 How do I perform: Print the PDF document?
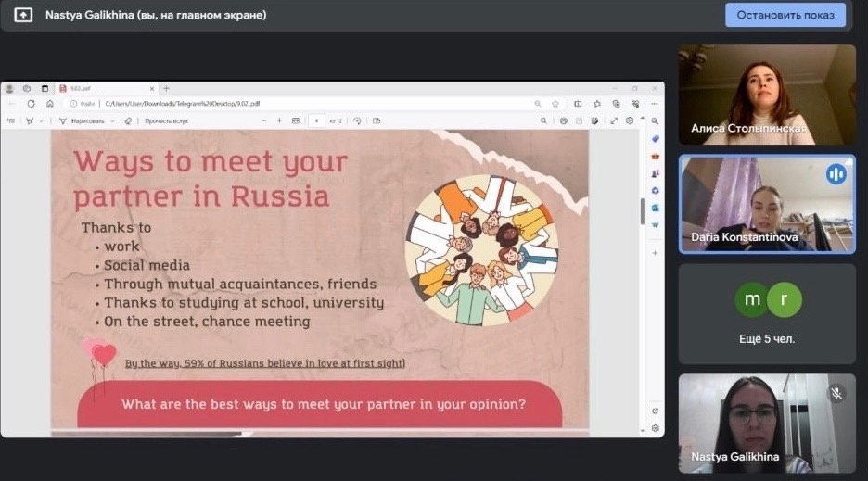coord(563,120)
